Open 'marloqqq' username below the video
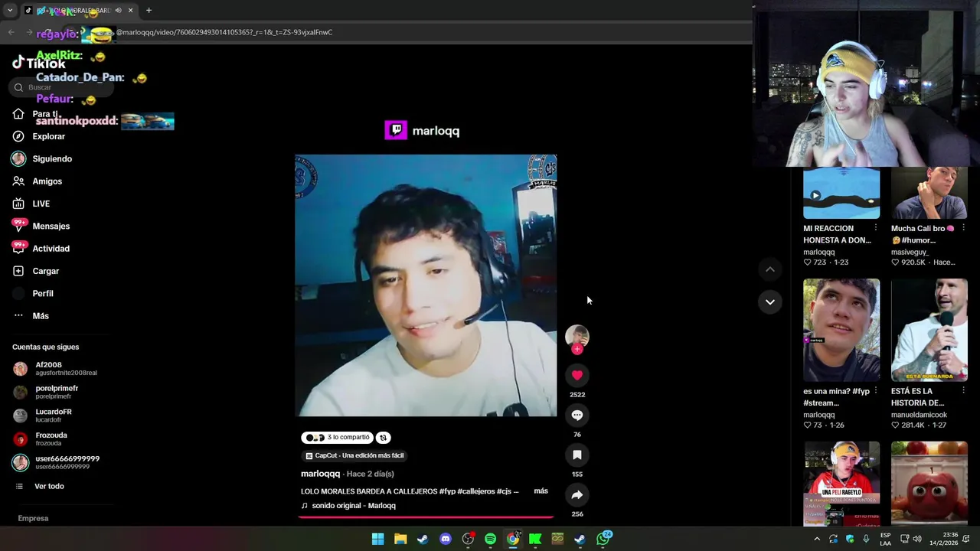This screenshot has height=551, width=980. [x=320, y=474]
